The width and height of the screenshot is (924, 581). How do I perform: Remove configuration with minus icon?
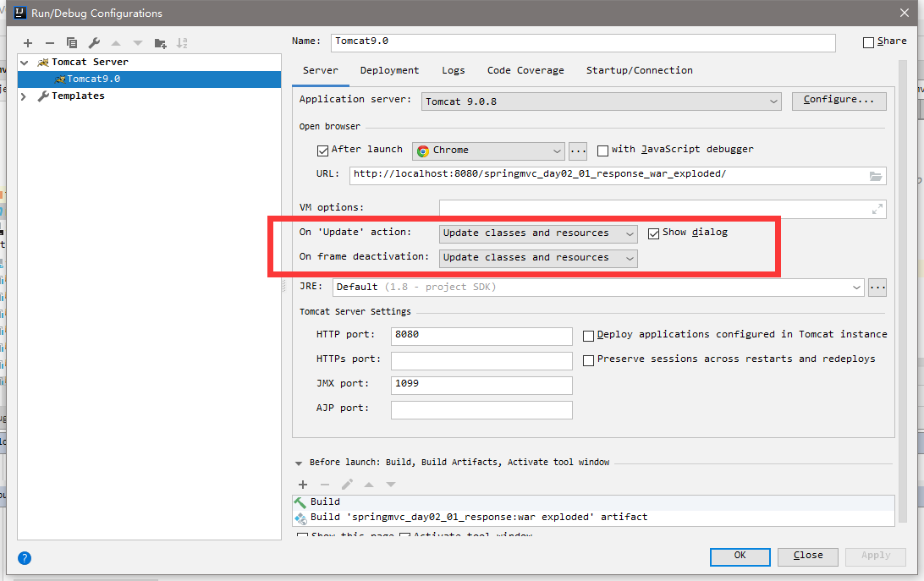49,43
